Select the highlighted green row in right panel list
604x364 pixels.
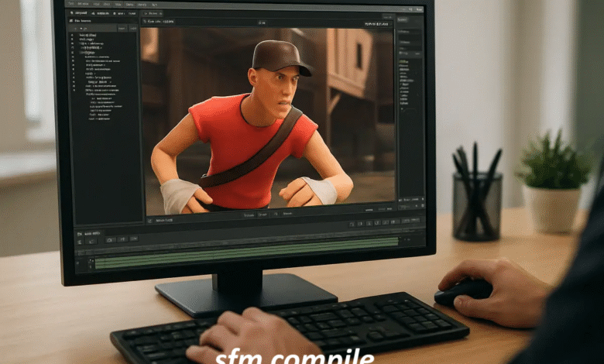pos(403,62)
